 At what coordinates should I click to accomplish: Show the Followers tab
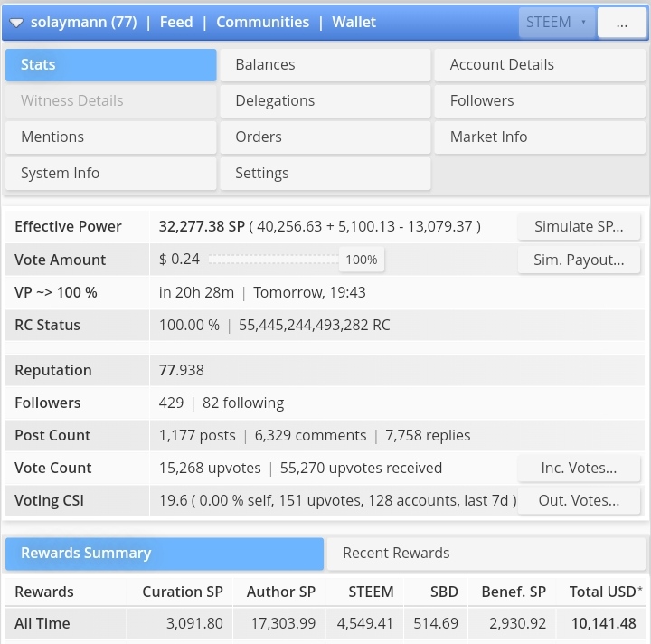(540, 101)
